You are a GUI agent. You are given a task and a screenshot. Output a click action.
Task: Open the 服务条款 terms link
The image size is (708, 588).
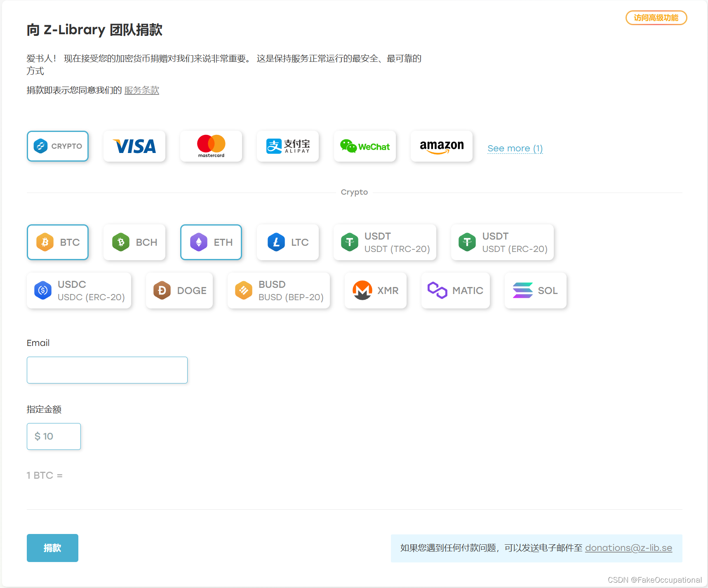pyautogui.click(x=142, y=90)
